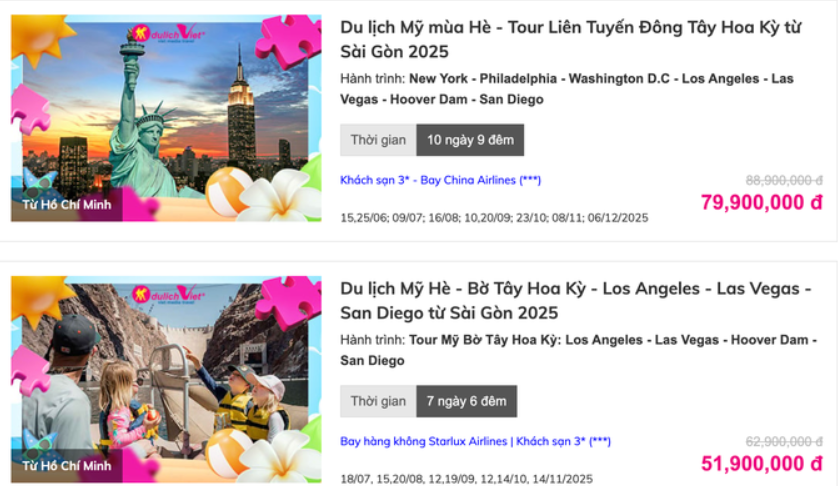Image resolution: width=838 pixels, height=486 pixels.
Task: Click the first tour's "Thời gian" label
Action: tap(378, 140)
